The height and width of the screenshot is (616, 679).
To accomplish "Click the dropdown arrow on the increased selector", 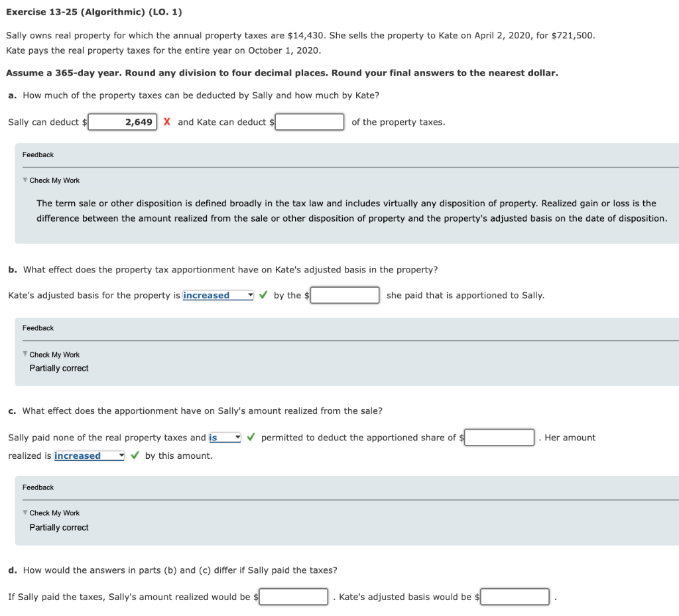I will pos(249,294).
